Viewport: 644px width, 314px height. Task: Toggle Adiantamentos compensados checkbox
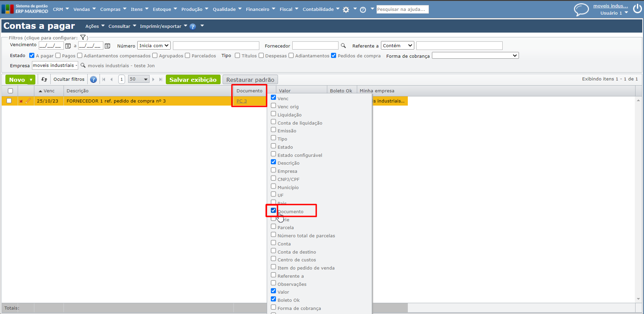click(80, 55)
